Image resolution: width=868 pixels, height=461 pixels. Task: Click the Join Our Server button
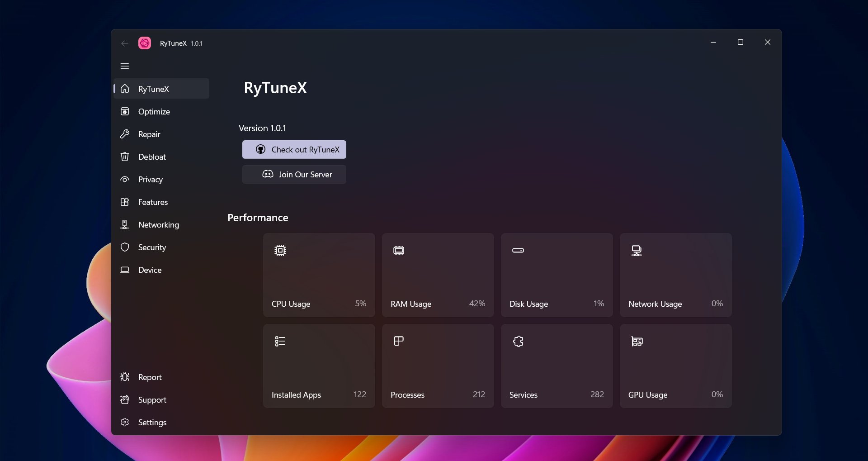(x=294, y=175)
